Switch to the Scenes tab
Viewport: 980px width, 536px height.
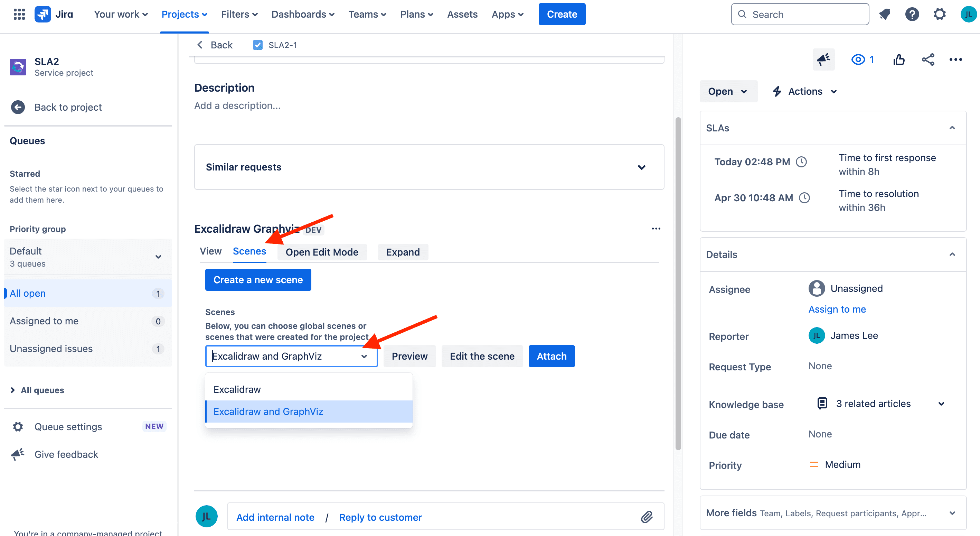point(249,251)
